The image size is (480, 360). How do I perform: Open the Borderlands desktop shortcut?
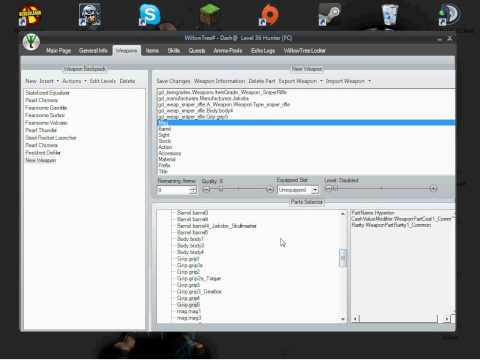(30, 15)
